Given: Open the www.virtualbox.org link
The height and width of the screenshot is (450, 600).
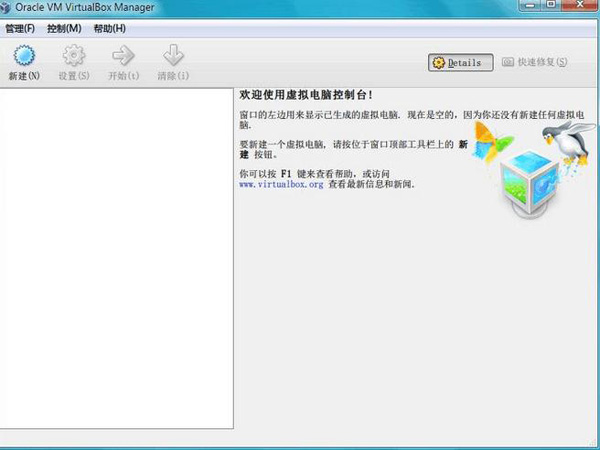Looking at the screenshot, I should pyautogui.click(x=281, y=185).
